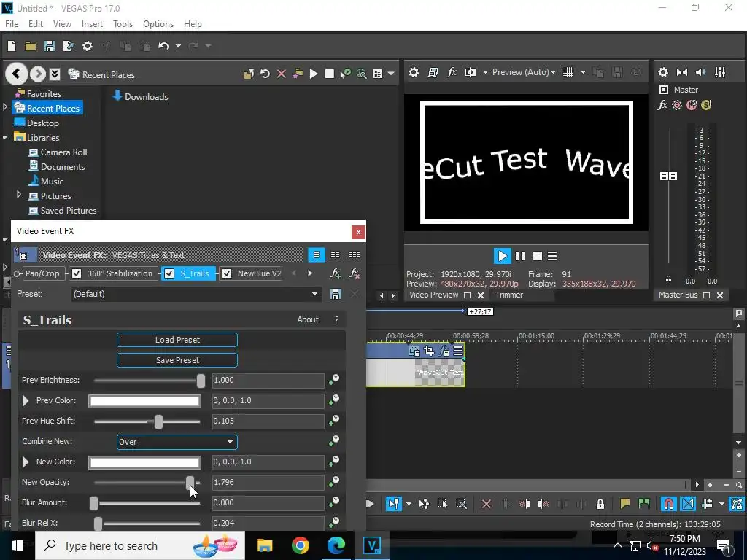
Task: Animate Blur Amount parameter icon
Action: 334,502
